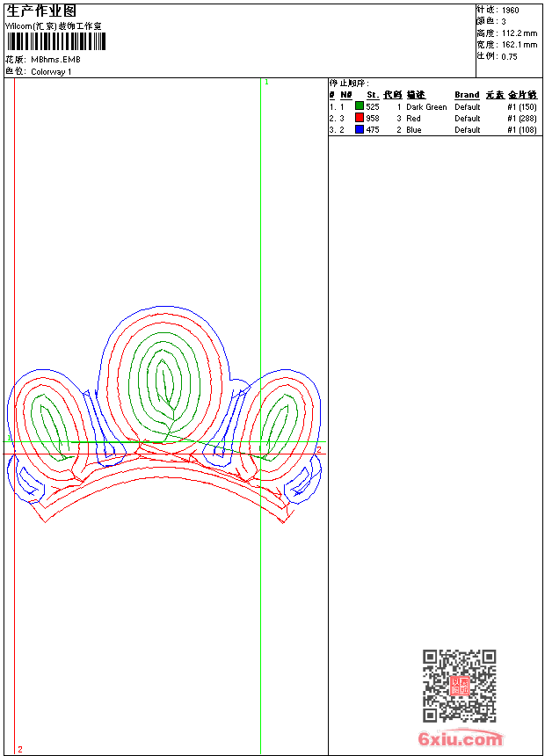This screenshot has height=756, width=545.
Task: Click the barcode under the studio name
Action: click(x=55, y=41)
